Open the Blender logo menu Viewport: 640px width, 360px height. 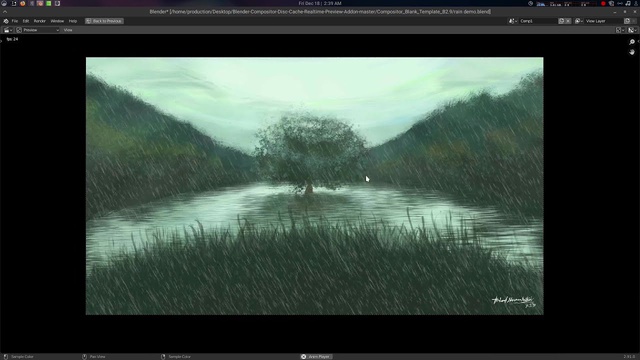pyautogui.click(x=6, y=21)
